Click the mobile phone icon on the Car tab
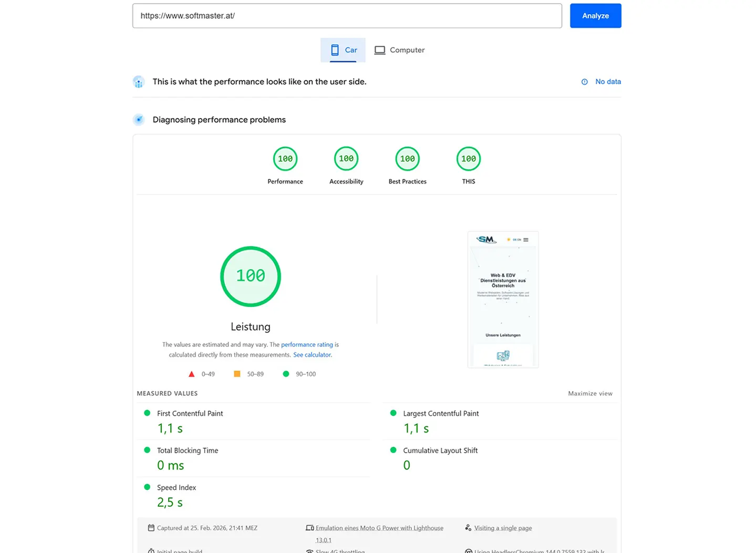The width and height of the screenshot is (756, 553). 335,50
